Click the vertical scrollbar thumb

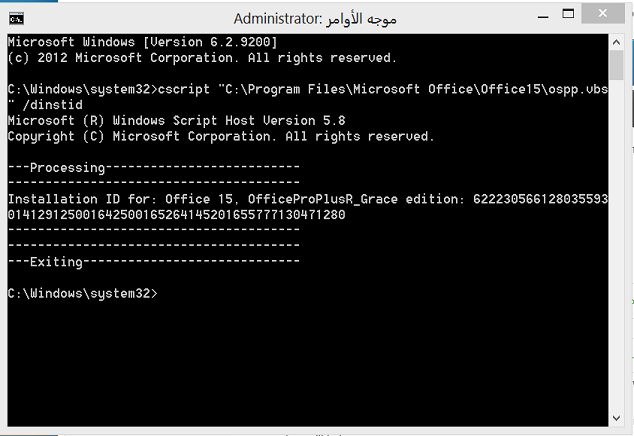pyautogui.click(x=616, y=65)
